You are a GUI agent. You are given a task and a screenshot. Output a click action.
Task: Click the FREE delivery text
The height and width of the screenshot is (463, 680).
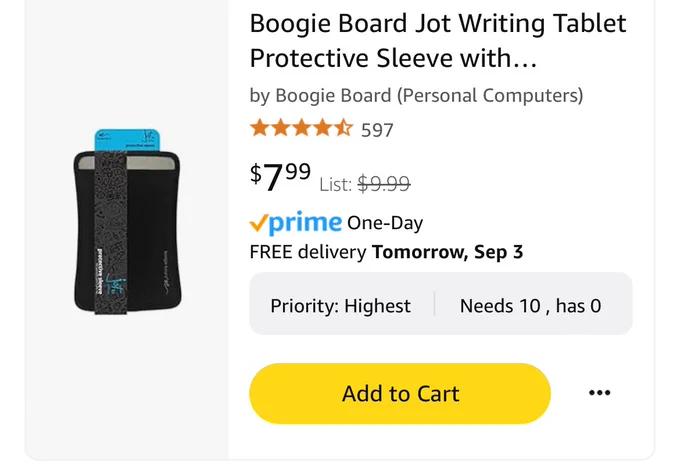(308, 252)
